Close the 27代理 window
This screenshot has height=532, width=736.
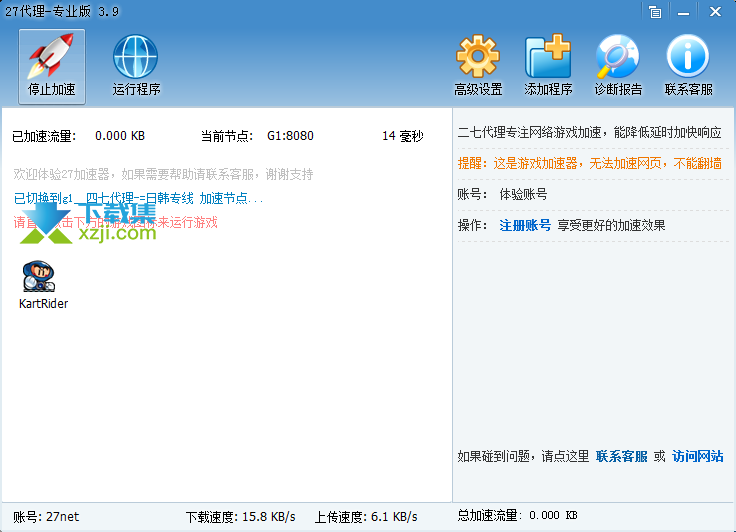715,12
